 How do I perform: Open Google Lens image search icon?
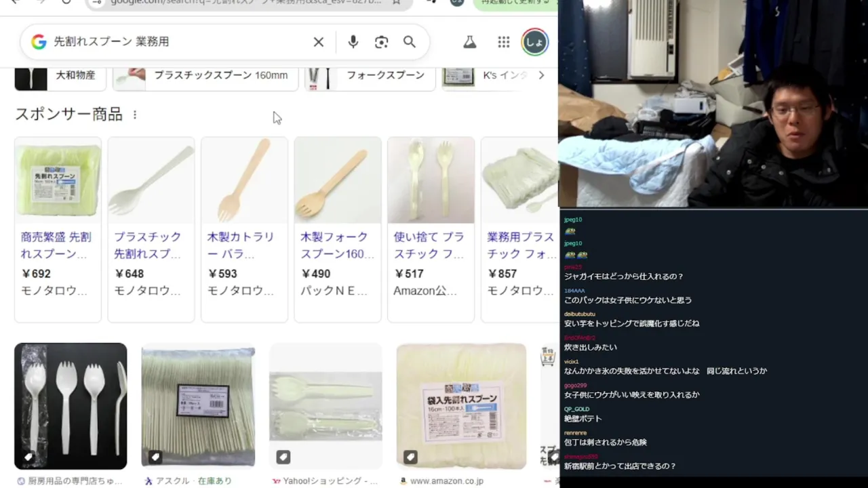point(381,42)
